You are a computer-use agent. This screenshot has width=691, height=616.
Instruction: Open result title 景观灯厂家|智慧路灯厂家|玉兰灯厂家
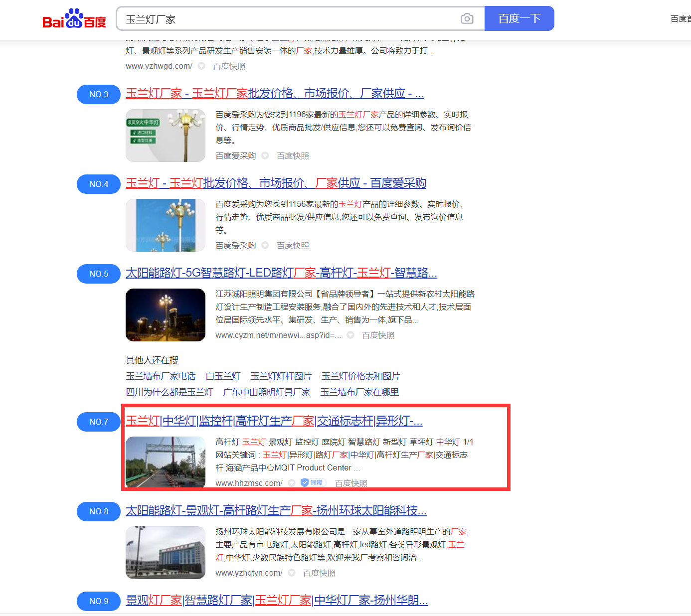click(x=277, y=601)
